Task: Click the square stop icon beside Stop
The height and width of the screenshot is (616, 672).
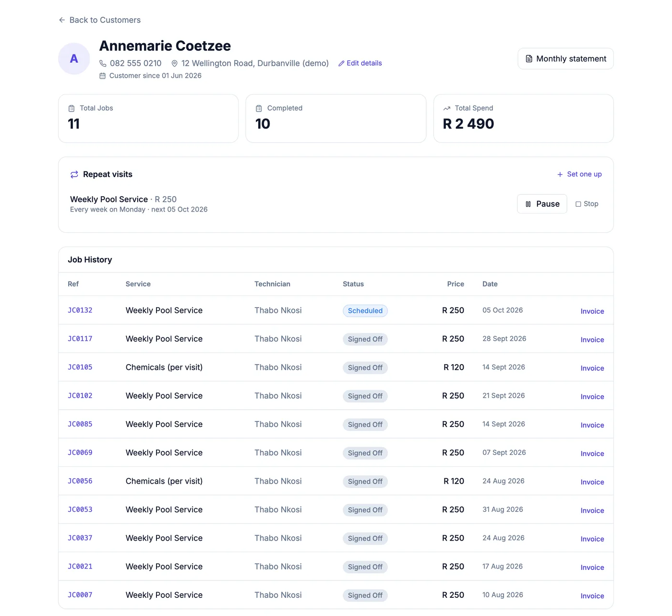Action: pos(578,204)
